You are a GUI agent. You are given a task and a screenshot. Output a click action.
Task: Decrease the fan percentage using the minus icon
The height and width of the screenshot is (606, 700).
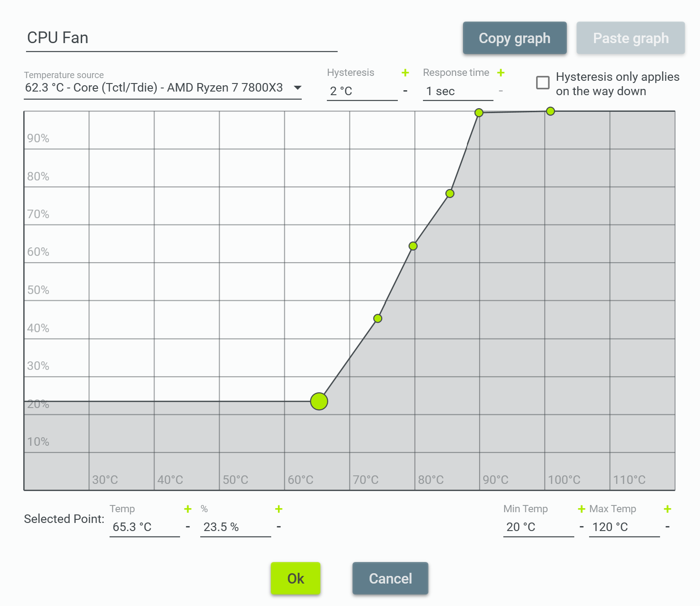(279, 526)
